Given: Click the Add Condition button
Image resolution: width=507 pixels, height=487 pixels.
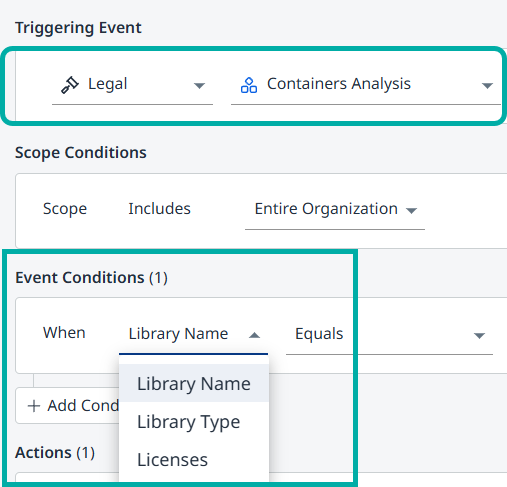Looking at the screenshot, I should [x=68, y=406].
